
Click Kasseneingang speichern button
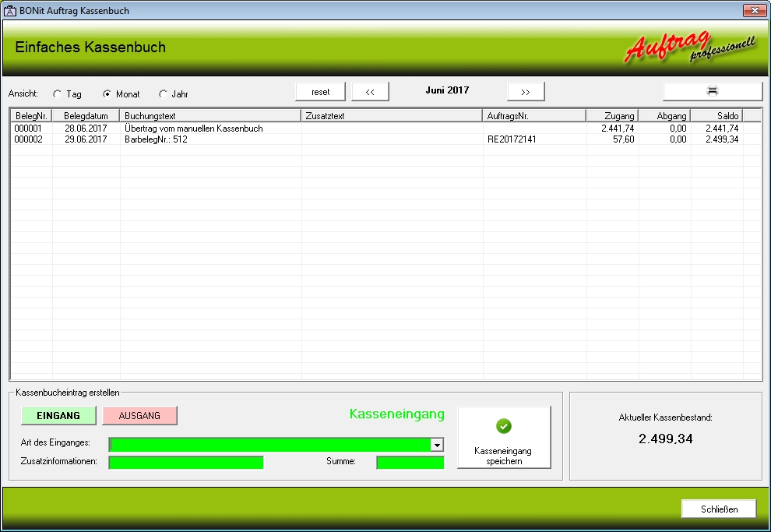(x=504, y=437)
